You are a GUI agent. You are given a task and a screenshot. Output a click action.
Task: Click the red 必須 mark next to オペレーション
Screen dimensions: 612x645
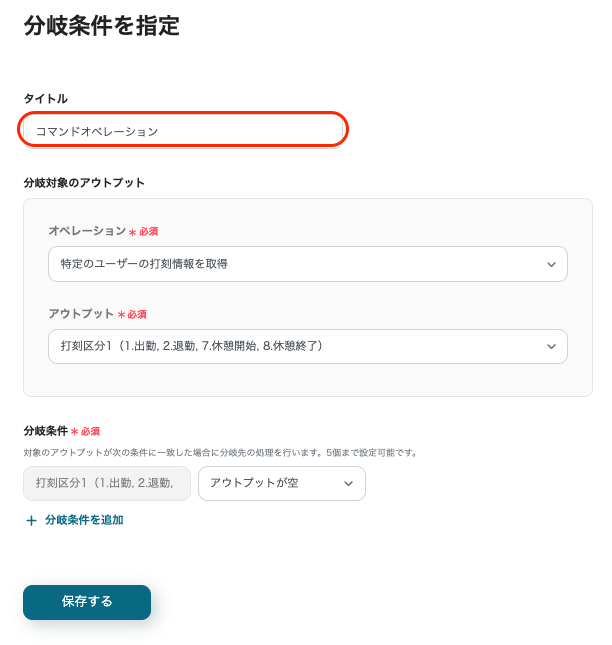point(147,232)
